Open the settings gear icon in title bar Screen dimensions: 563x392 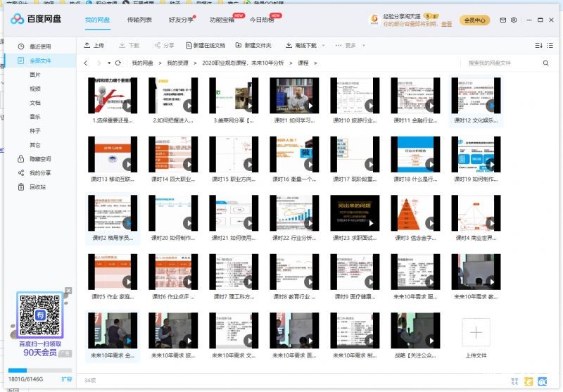514,20
